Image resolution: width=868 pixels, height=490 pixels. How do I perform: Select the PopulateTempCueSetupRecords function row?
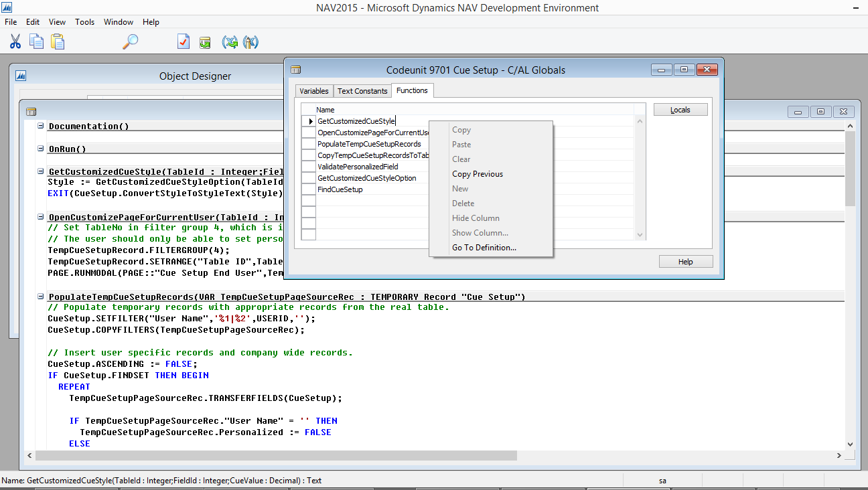point(372,144)
